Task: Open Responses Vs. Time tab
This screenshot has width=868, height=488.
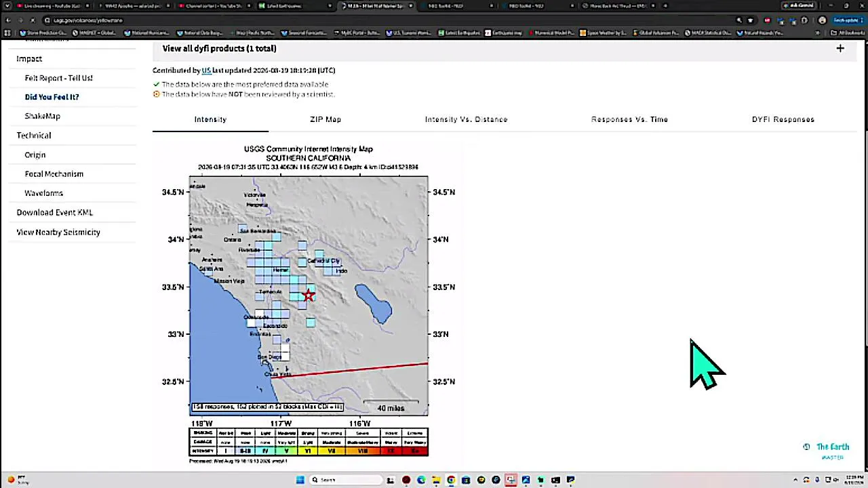Action: pos(629,119)
